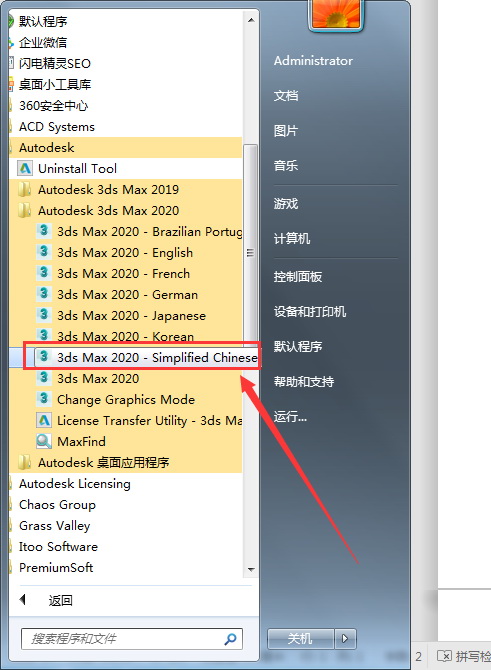The height and width of the screenshot is (670, 491).
Task: Click the plain 3ds Max 2020 icon
Action: (44, 377)
